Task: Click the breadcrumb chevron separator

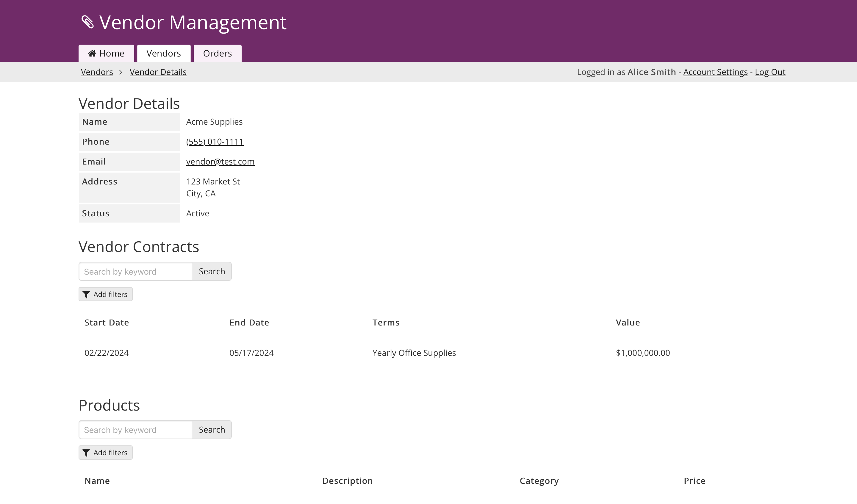Action: [x=121, y=72]
